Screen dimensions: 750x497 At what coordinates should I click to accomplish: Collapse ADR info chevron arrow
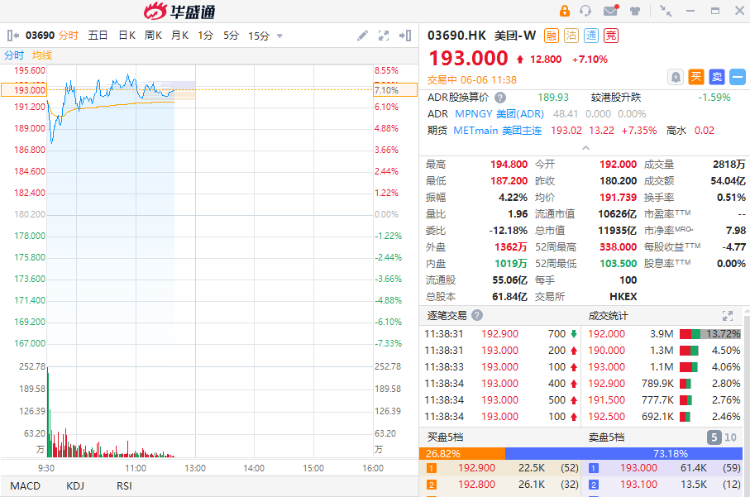585,148
